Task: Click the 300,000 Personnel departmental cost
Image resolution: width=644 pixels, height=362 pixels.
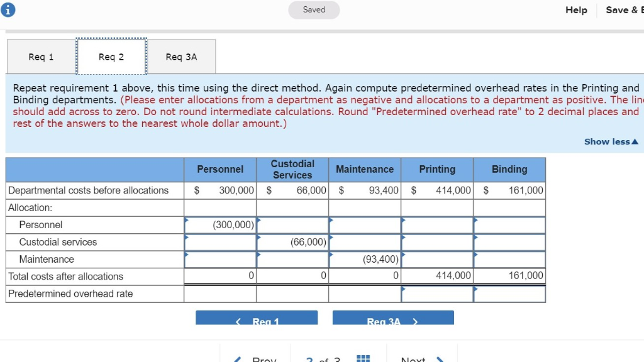Action: (236, 190)
